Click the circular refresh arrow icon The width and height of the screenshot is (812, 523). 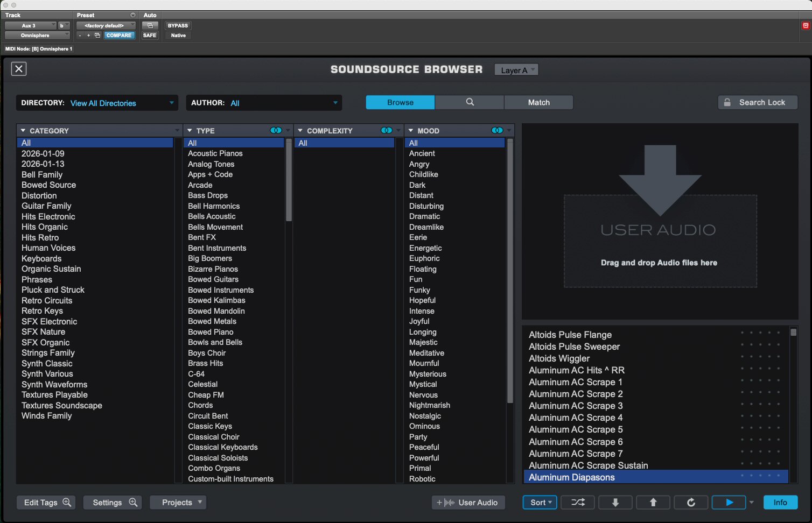point(691,503)
